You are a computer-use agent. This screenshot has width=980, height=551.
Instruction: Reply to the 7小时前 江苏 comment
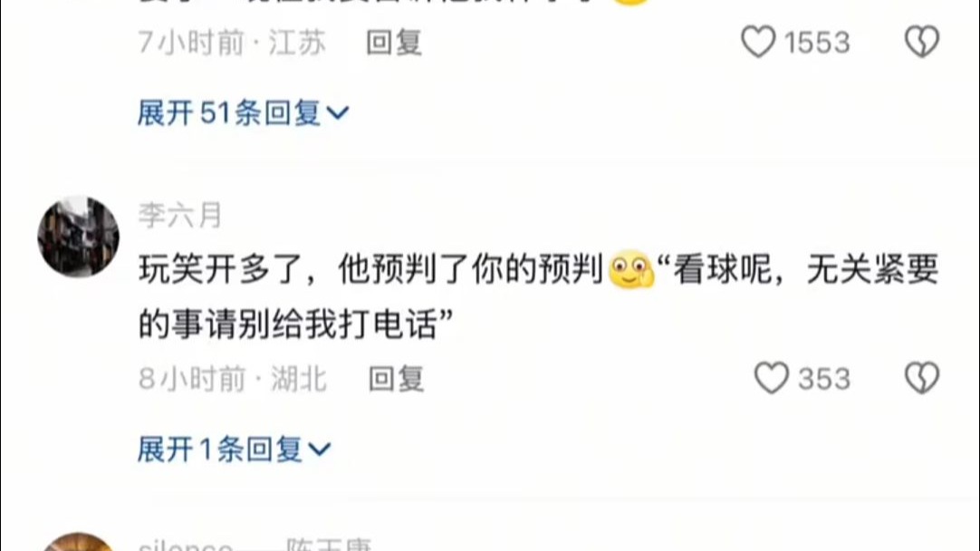pos(394,43)
